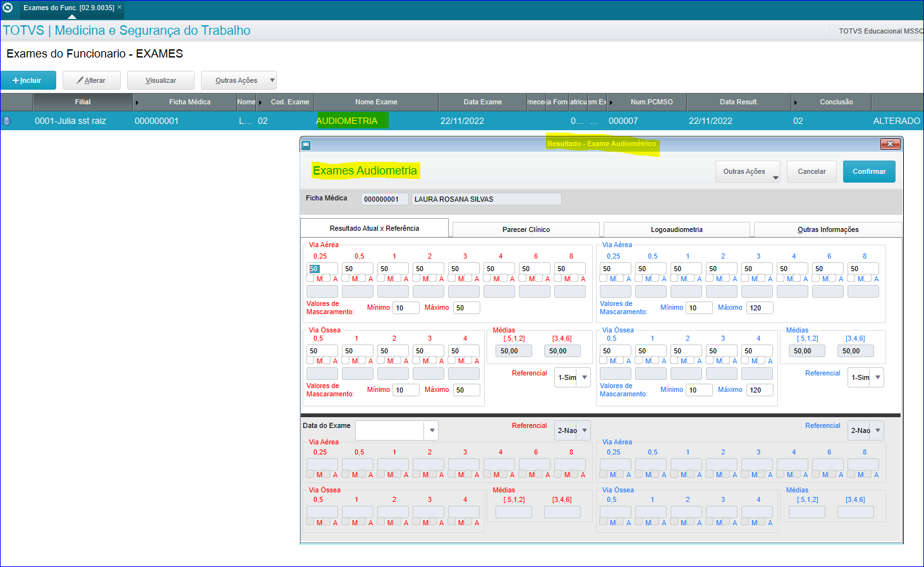
Task: Click the Incluir plus button
Action: 28,80
